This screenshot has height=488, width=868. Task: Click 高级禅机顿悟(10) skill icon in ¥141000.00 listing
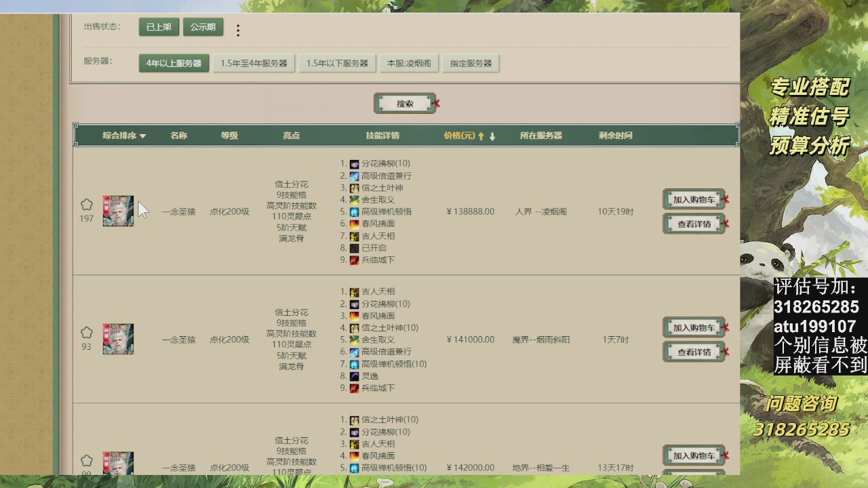[x=354, y=365]
